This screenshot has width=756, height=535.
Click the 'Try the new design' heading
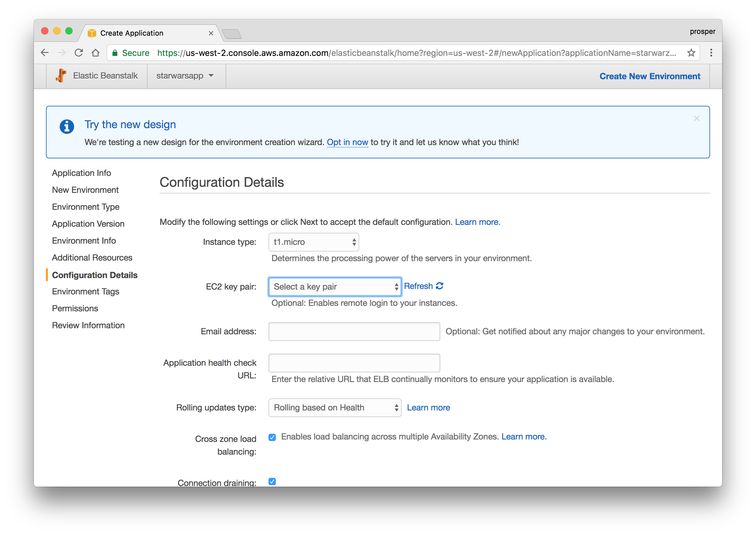(x=130, y=125)
